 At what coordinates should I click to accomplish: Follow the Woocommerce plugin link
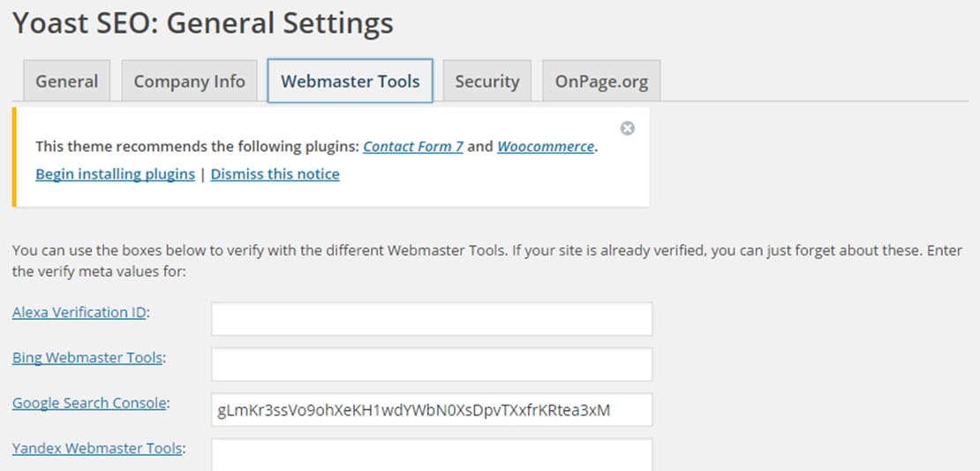click(546, 147)
